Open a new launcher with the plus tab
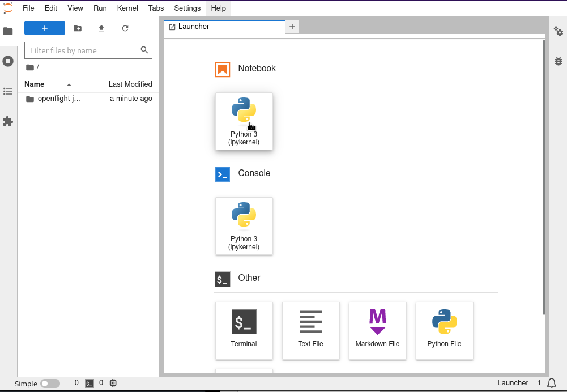The height and width of the screenshot is (392, 567). (292, 26)
